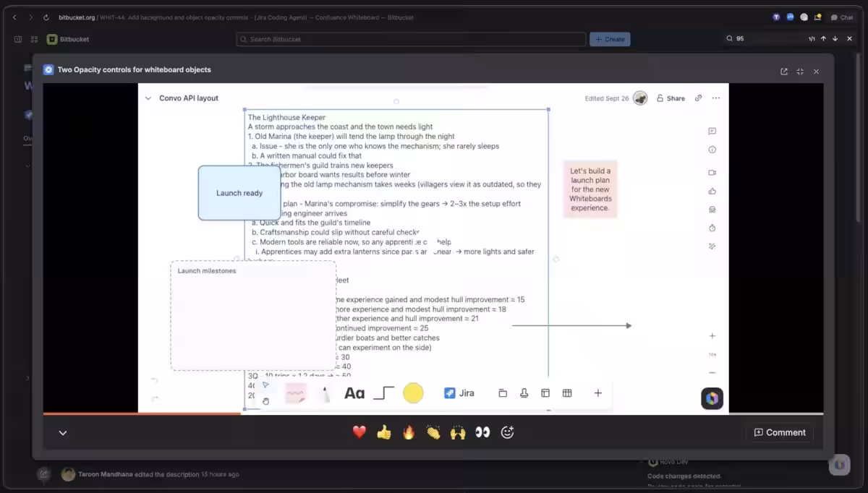Open the timer tool
Screen dimensions: 868x493
[x=712, y=228]
